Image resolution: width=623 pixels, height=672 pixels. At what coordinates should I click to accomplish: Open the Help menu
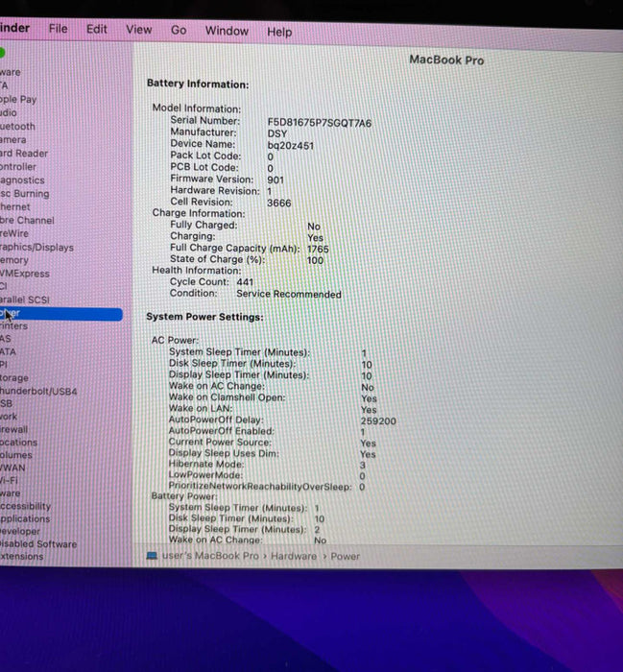click(279, 32)
